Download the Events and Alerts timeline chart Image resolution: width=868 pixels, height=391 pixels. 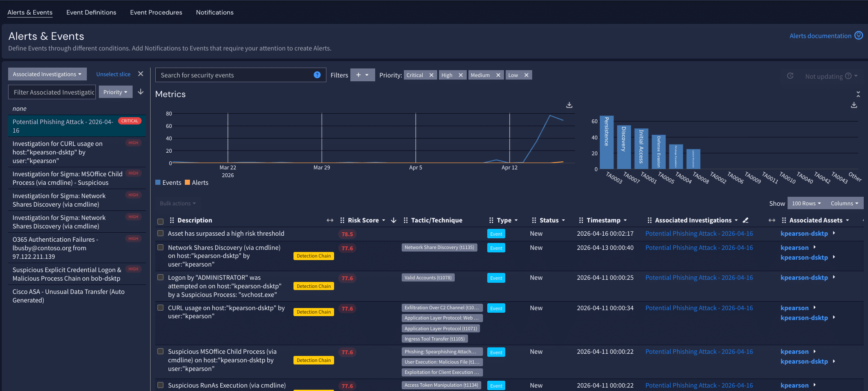(x=569, y=105)
